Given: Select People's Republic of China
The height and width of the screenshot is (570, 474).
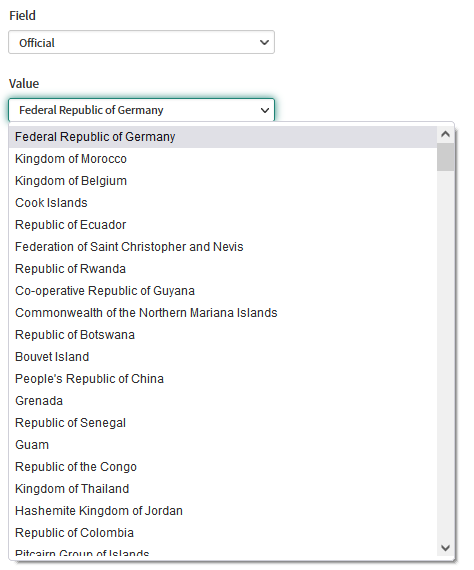Looking at the screenshot, I should pos(223,379).
